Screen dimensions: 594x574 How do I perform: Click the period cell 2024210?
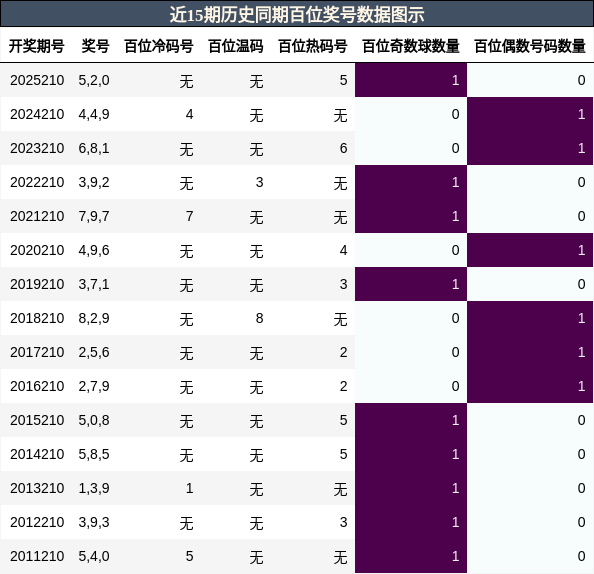(37, 114)
